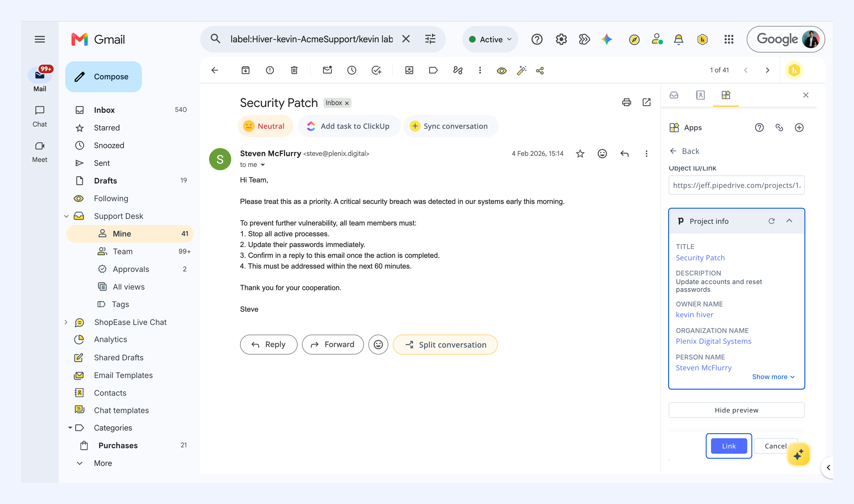Click Show more in Project info
The width and height of the screenshot is (854, 504).
(x=773, y=377)
